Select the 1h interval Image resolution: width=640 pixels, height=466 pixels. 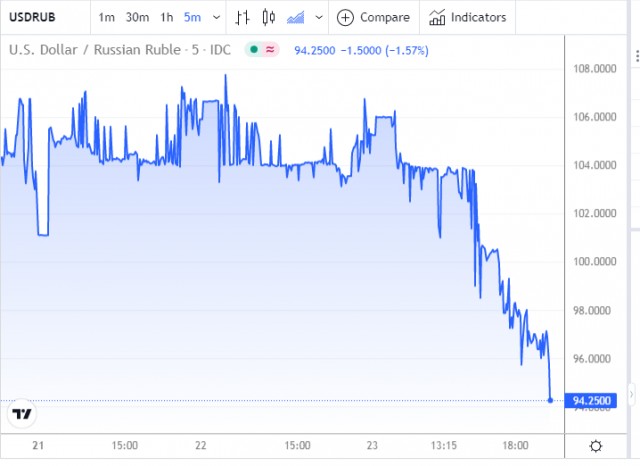pos(167,18)
